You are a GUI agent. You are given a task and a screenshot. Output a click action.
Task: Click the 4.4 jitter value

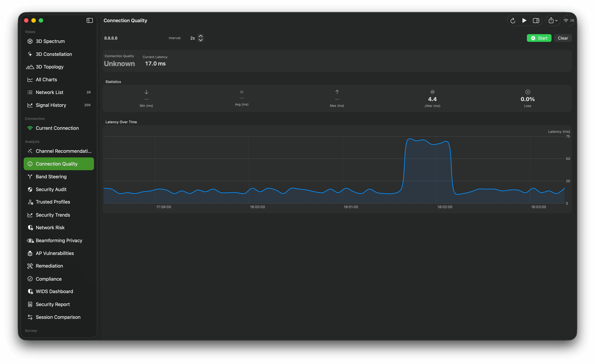click(x=432, y=99)
